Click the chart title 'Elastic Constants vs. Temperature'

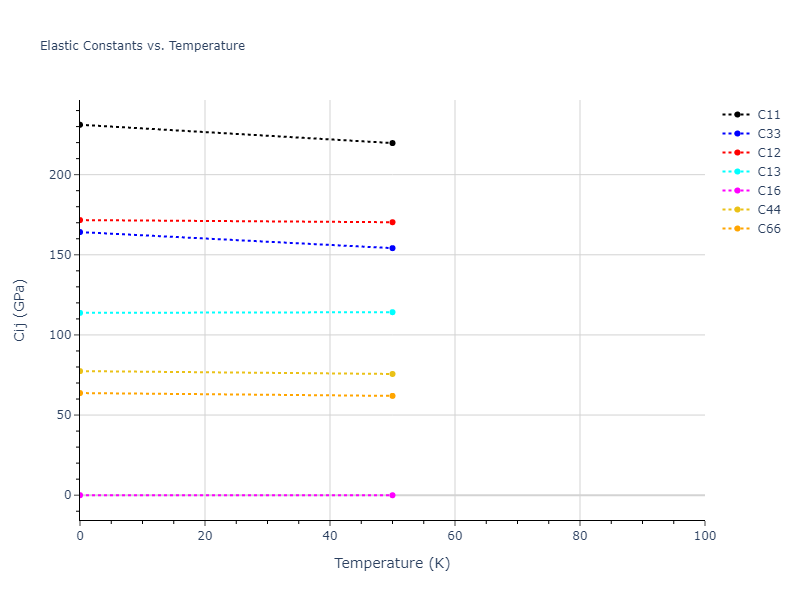[142, 46]
